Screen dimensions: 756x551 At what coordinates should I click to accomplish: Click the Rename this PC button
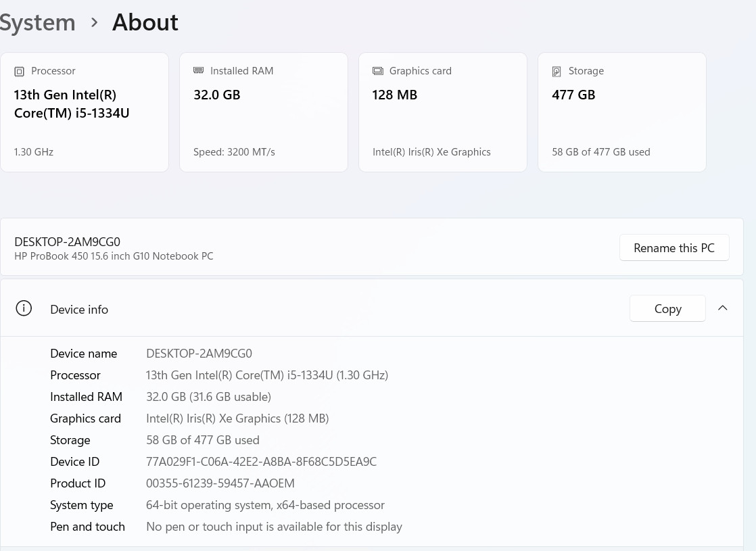(674, 248)
